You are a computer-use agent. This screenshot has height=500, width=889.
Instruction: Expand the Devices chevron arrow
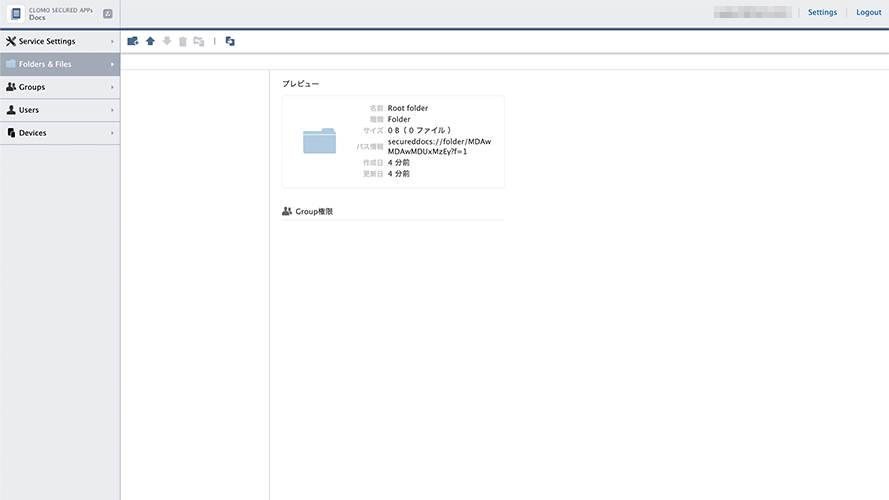[x=112, y=133]
